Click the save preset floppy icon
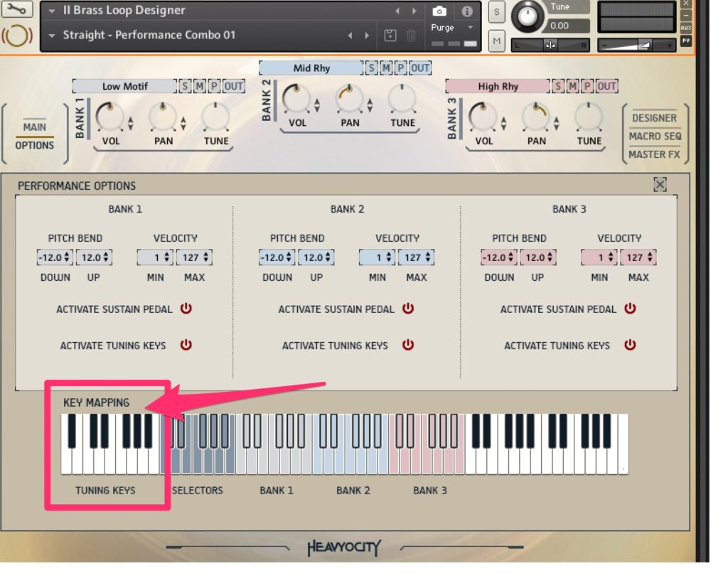Viewport: 728px width, 581px height. click(390, 35)
